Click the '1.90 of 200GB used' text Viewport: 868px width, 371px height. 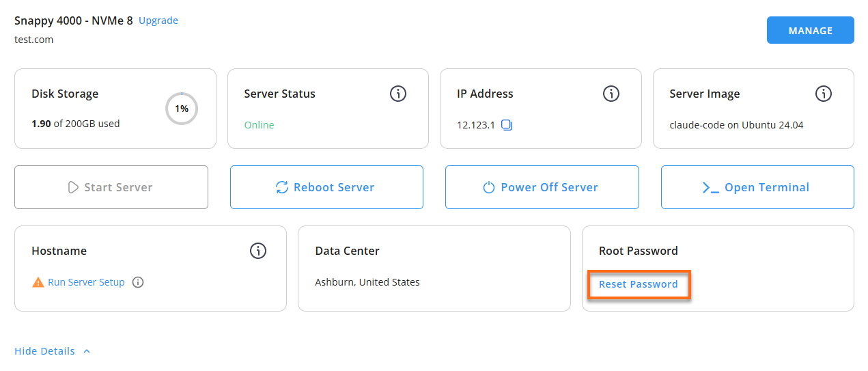coord(76,124)
